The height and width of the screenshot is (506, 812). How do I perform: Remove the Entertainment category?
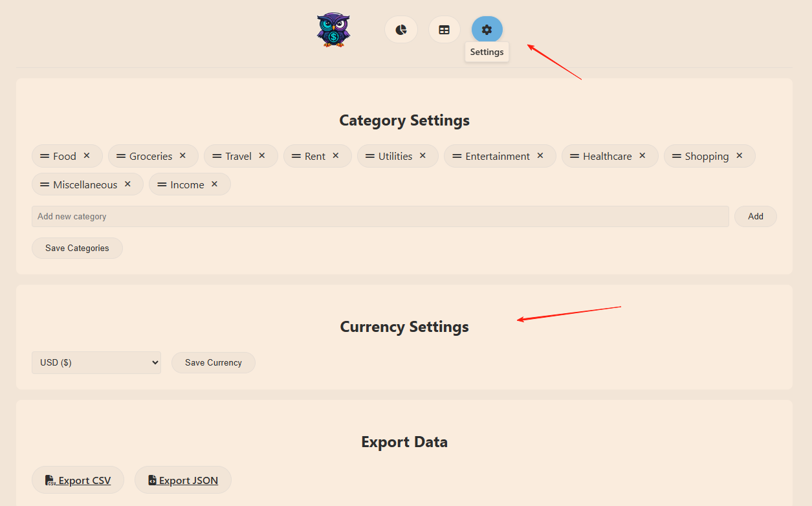(540, 156)
